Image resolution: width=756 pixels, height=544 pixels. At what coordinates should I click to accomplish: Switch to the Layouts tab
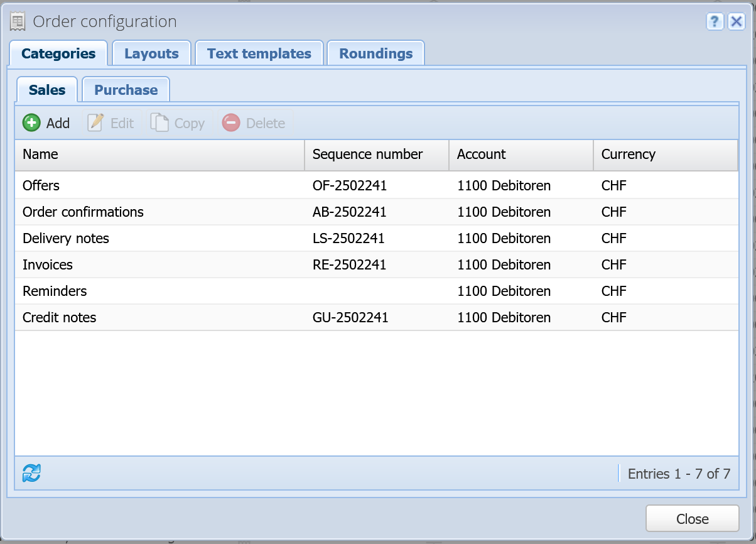coord(151,53)
